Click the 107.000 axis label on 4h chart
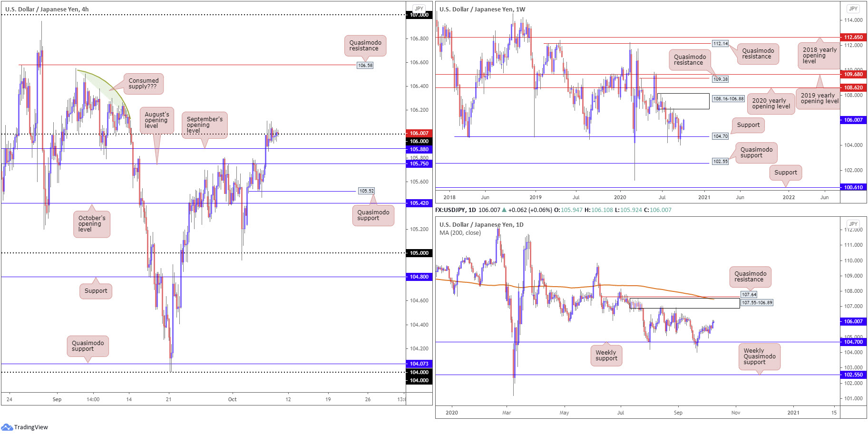This screenshot has height=434, width=868. coord(419,15)
